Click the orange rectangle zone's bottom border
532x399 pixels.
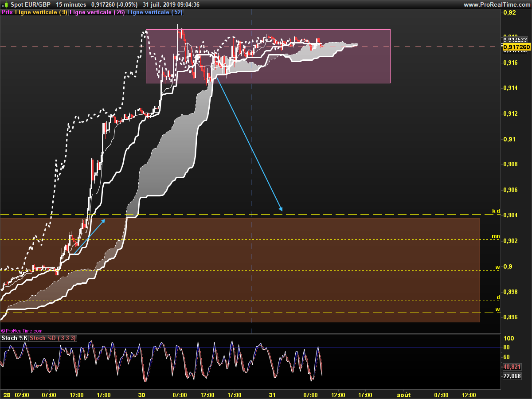point(239,322)
